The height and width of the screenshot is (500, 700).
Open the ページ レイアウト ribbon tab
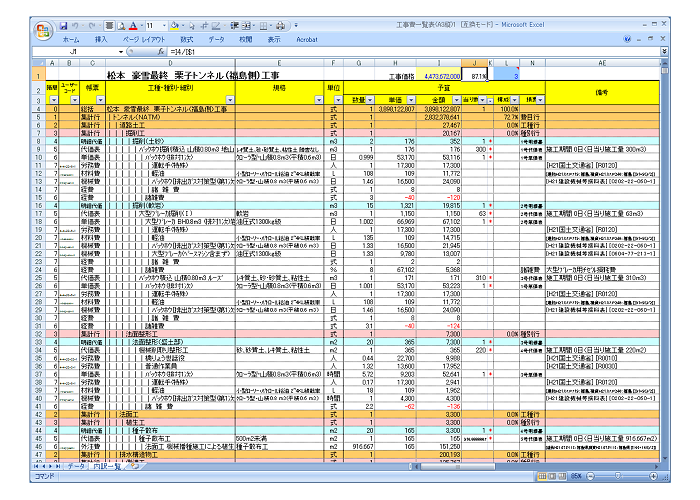[x=144, y=40]
